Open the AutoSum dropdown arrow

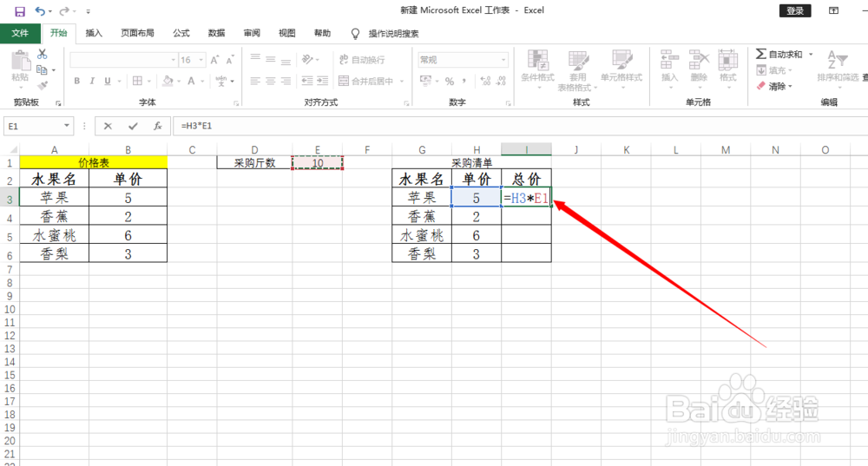click(x=811, y=55)
